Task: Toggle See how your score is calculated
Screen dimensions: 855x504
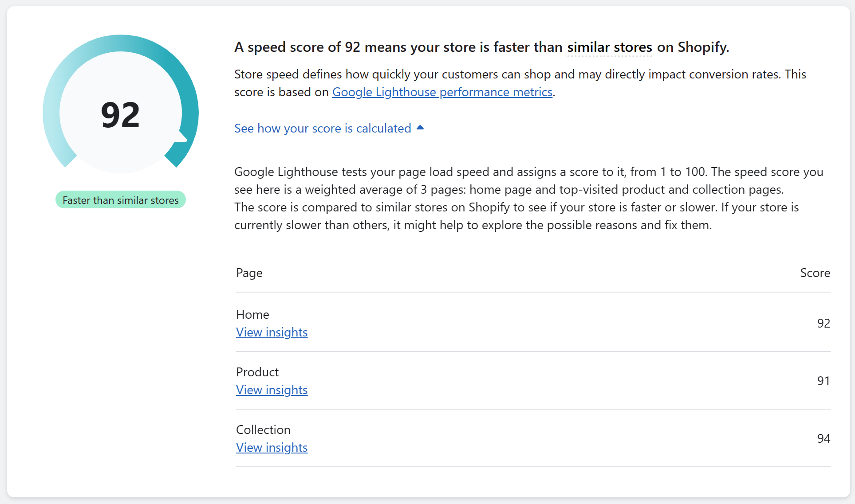Action: point(323,128)
